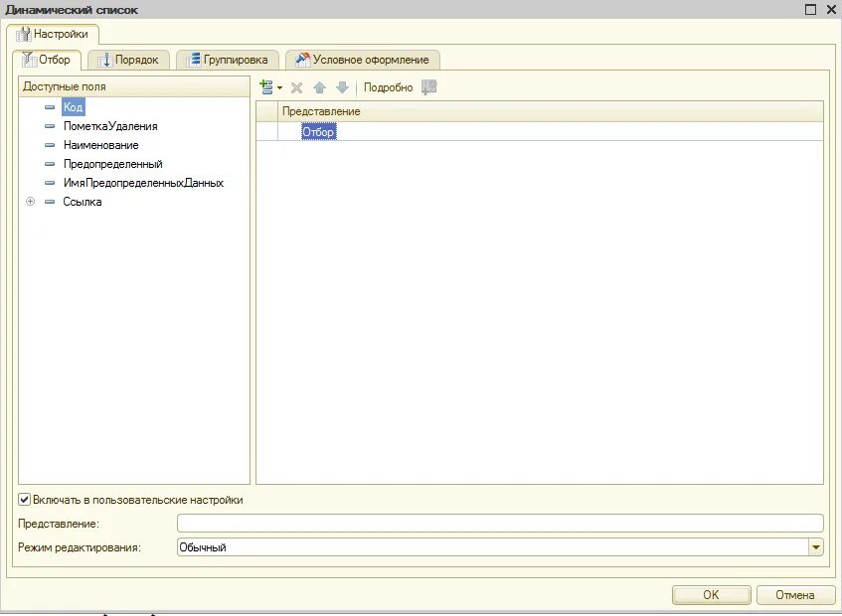Click the field icon beside ИмяПредопределенныхДанных

(x=50, y=183)
